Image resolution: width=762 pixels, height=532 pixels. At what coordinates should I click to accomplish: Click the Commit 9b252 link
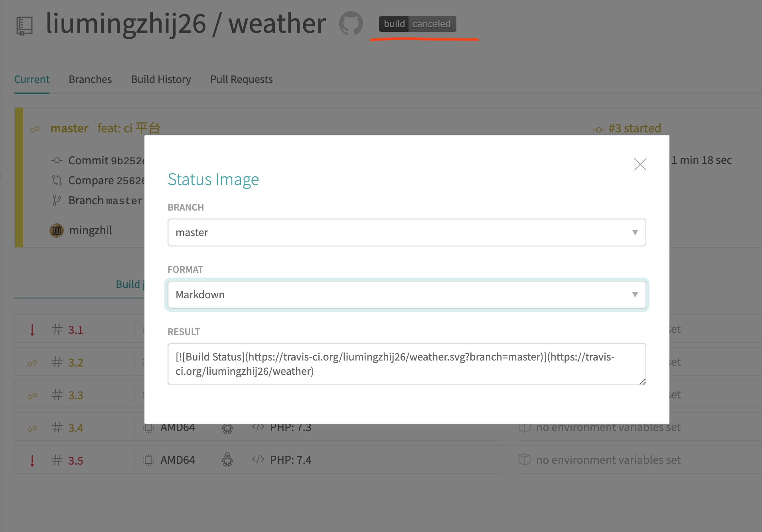(106, 160)
